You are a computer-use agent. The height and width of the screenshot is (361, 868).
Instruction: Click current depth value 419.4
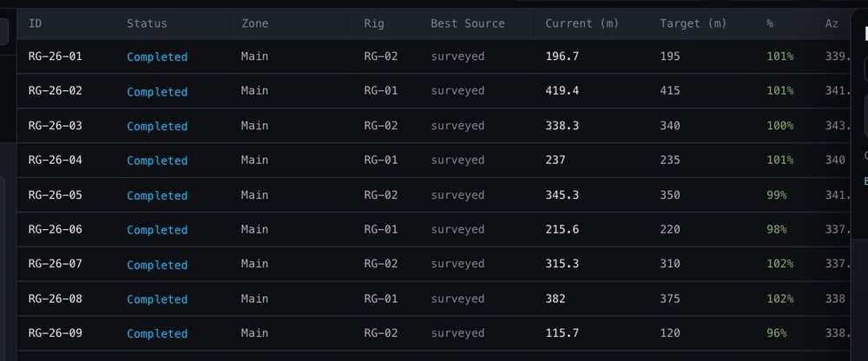[x=562, y=91]
